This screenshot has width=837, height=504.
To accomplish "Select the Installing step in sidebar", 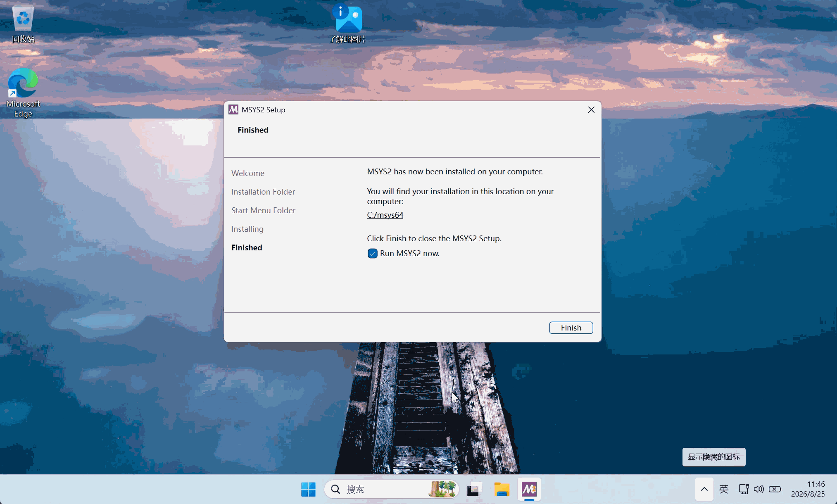I will click(x=247, y=229).
